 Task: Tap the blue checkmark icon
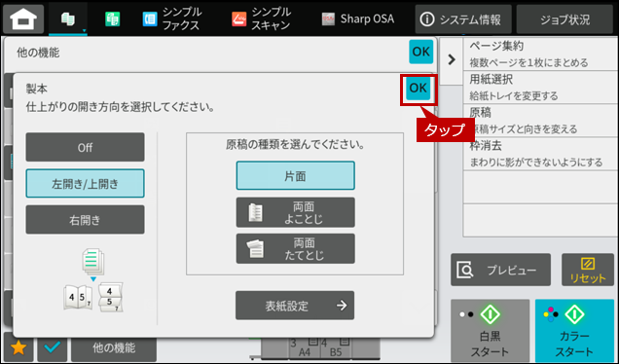tap(53, 347)
